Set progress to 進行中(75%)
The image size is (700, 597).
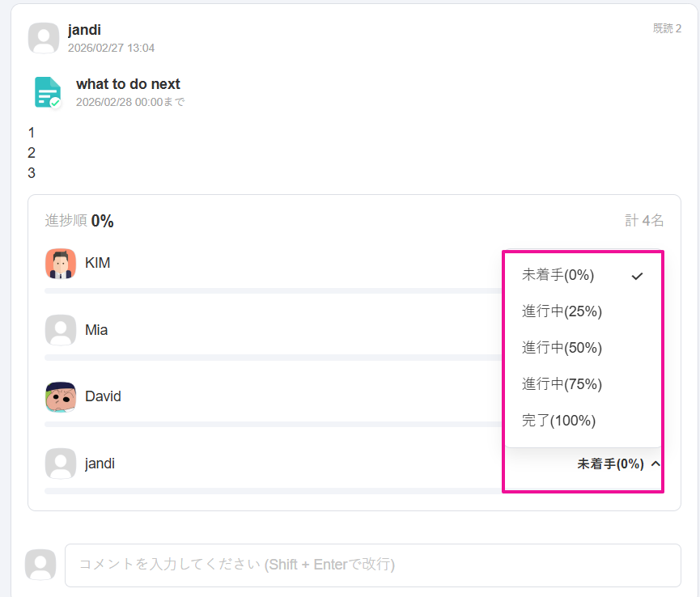pos(562,384)
